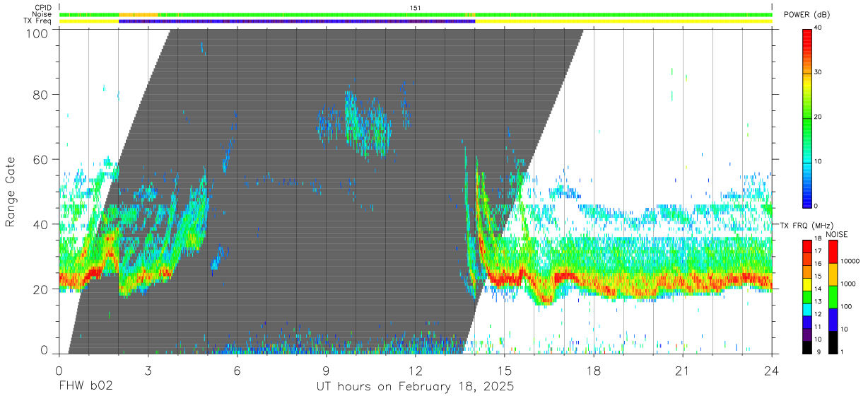
Task: Click the 'Noise' row label at top
Action: (x=44, y=14)
